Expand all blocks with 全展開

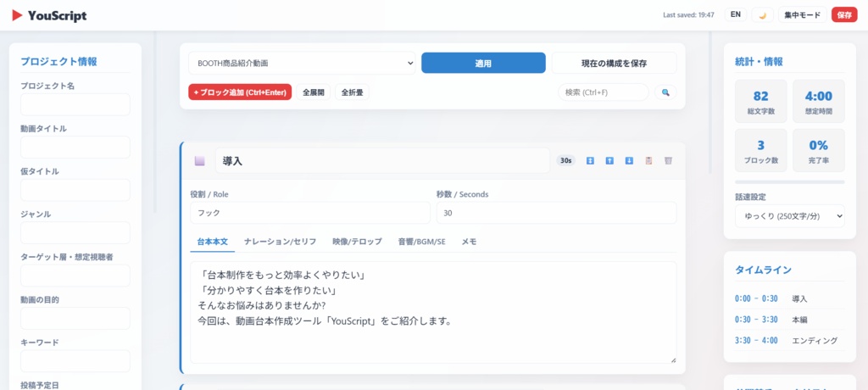314,92
